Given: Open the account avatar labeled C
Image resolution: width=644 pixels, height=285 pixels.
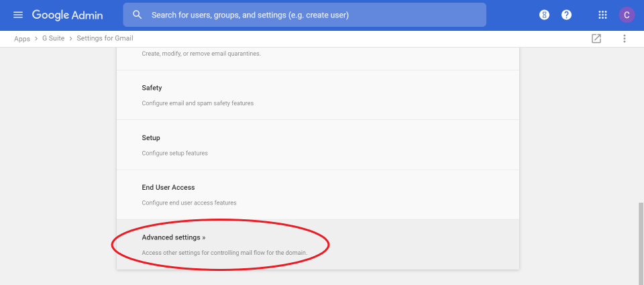Looking at the screenshot, I should tap(627, 15).
